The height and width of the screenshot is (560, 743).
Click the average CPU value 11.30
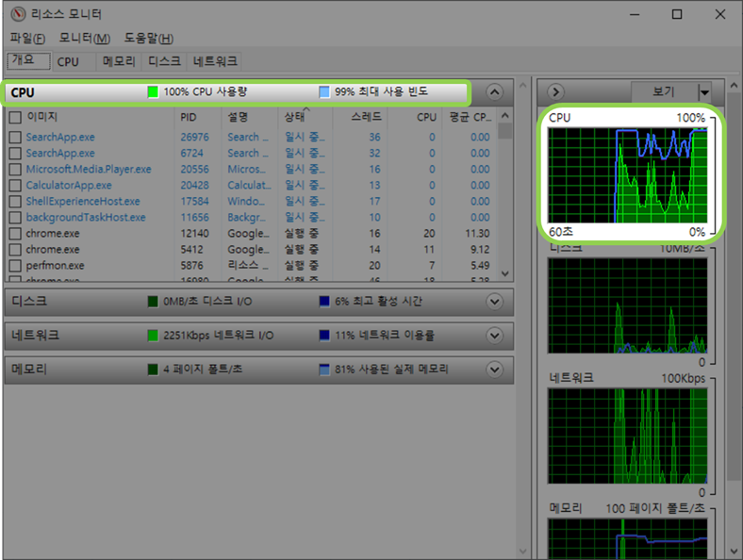477,234
